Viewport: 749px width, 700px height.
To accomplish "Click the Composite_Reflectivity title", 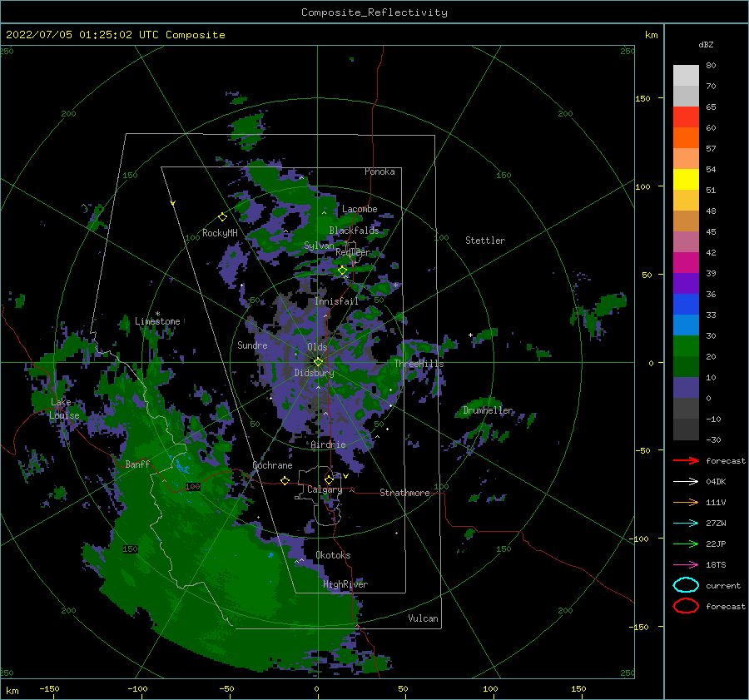I will click(x=374, y=12).
